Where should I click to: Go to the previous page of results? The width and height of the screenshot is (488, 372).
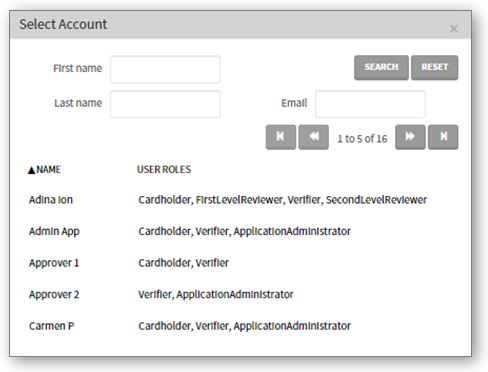(x=313, y=137)
